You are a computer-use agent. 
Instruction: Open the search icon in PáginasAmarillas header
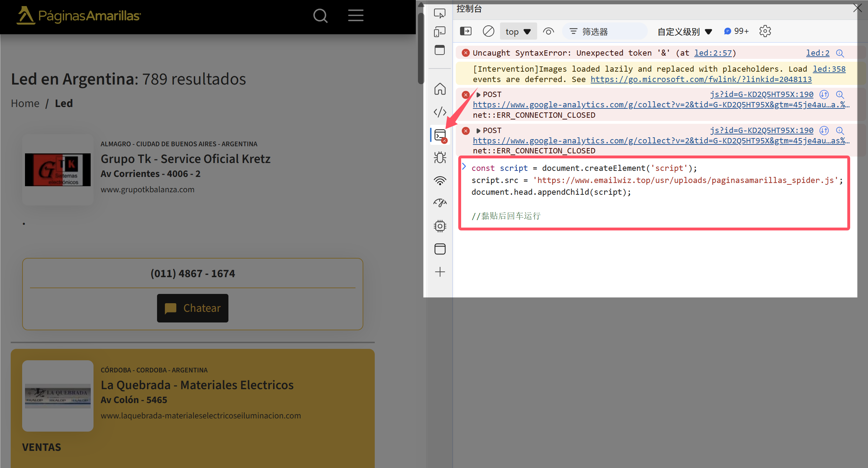coord(320,16)
